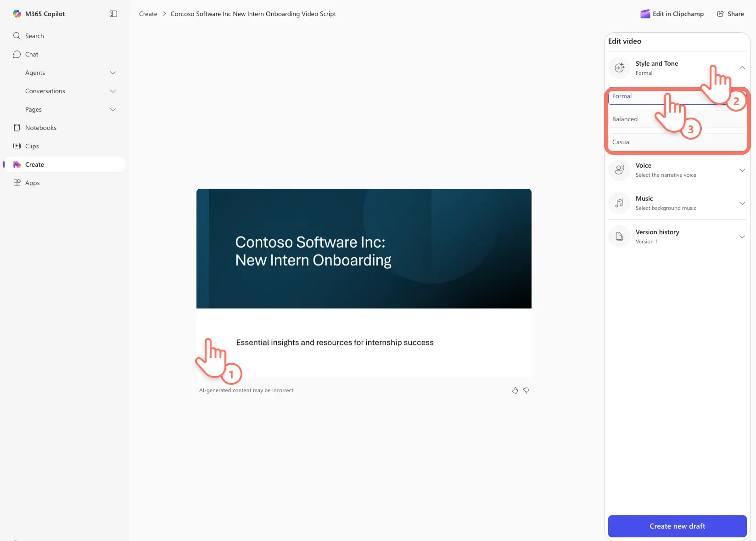Click the Style and Tone icon
The image size is (756, 541).
tap(619, 68)
